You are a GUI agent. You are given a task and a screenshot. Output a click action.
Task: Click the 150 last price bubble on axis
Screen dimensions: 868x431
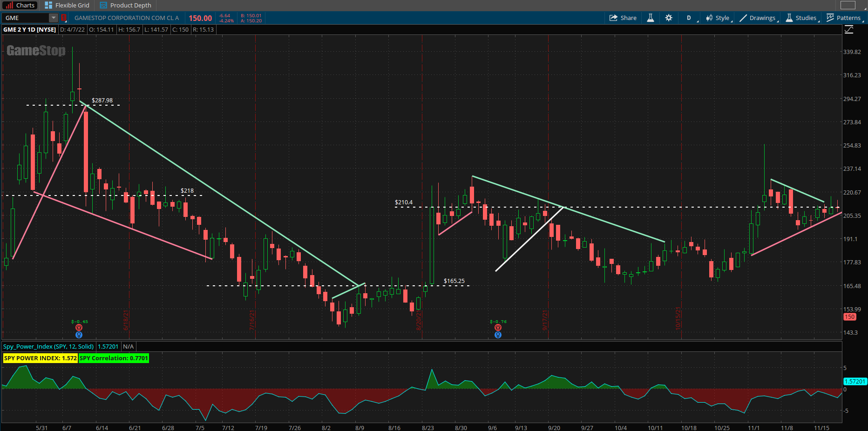tap(850, 317)
